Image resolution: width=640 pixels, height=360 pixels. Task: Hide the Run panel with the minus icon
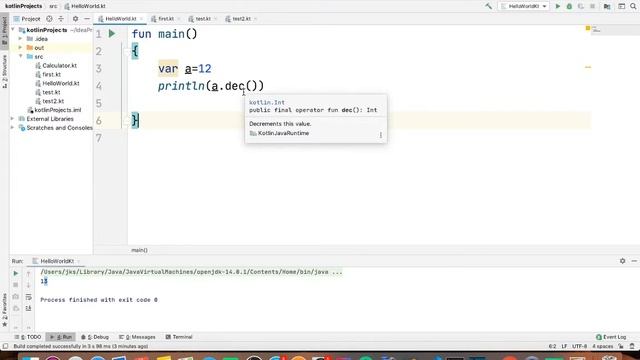tap(634, 260)
